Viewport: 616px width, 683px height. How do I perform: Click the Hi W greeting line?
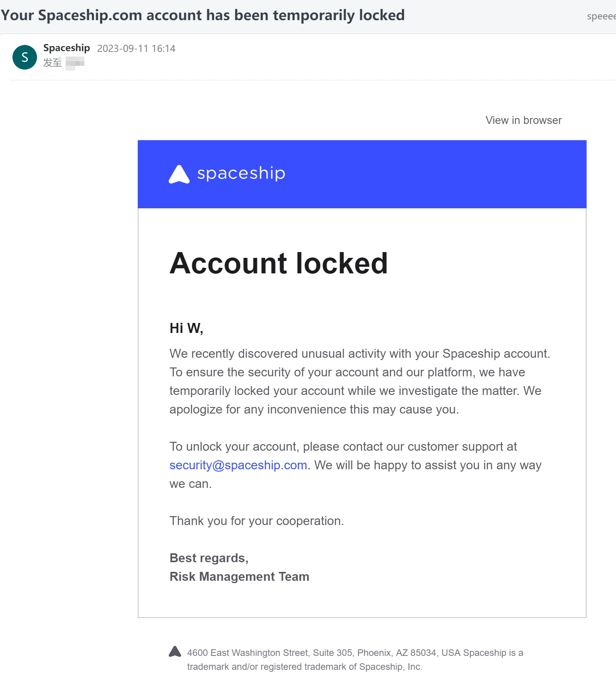(x=186, y=328)
